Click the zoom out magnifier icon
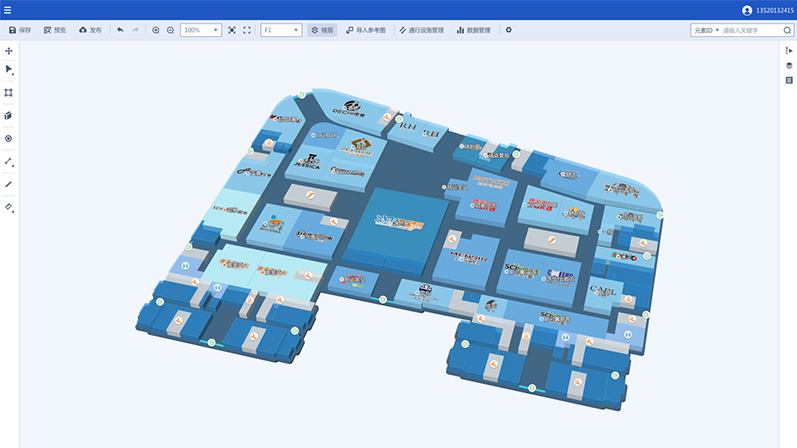This screenshot has height=448, width=797. (170, 30)
